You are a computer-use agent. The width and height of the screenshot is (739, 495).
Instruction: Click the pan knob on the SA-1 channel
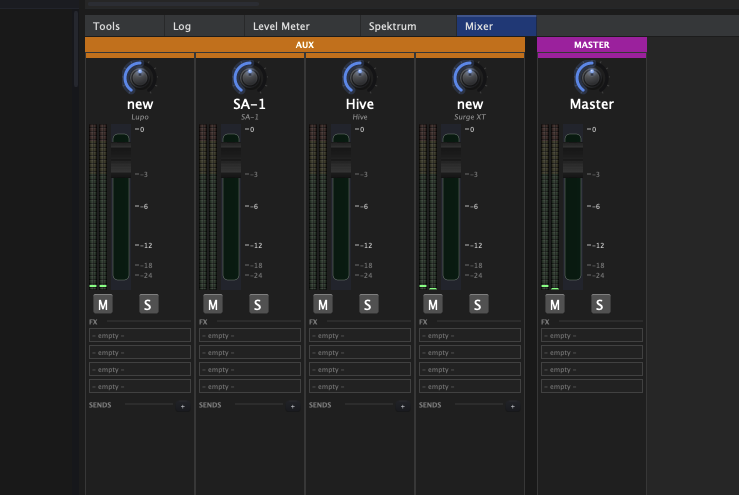coord(249,77)
